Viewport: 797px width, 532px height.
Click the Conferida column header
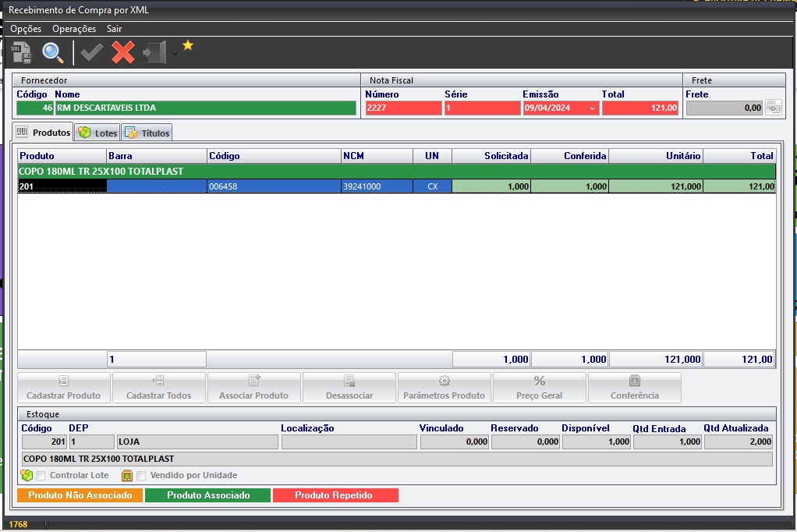point(569,156)
